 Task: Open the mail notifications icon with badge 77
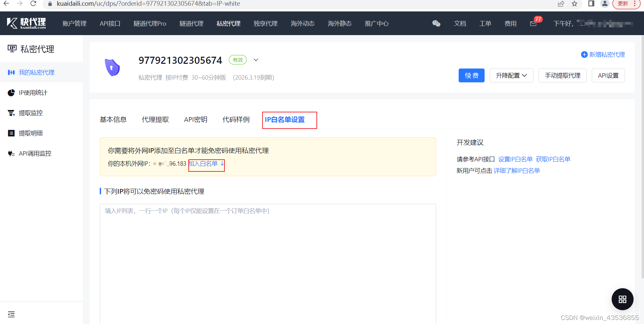point(533,24)
